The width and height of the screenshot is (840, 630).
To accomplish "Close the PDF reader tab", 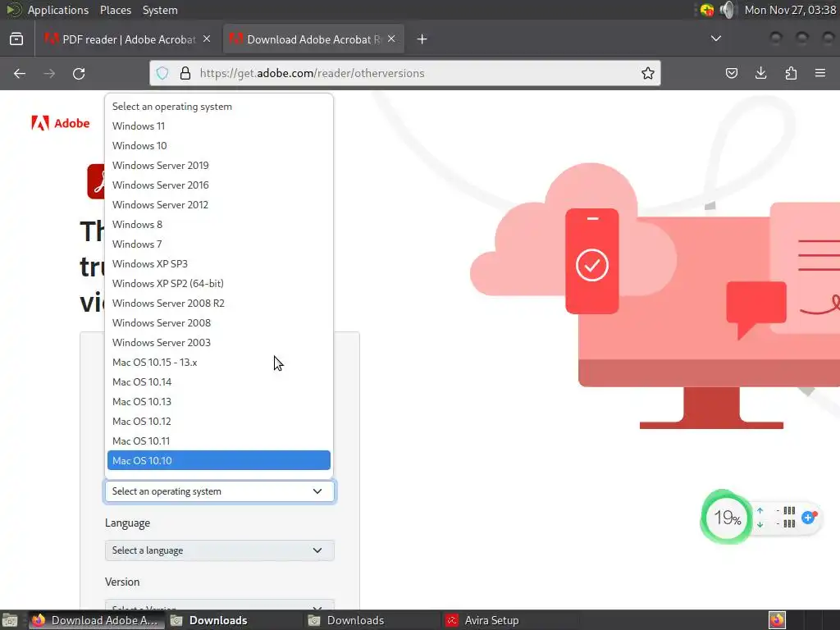I will pyautogui.click(x=207, y=39).
